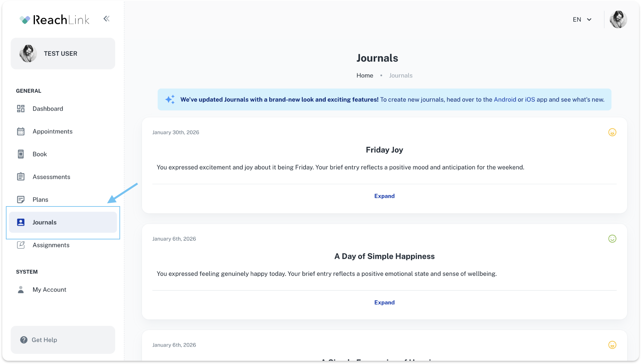Click the My Account person icon
The image size is (641, 364).
coord(21,290)
